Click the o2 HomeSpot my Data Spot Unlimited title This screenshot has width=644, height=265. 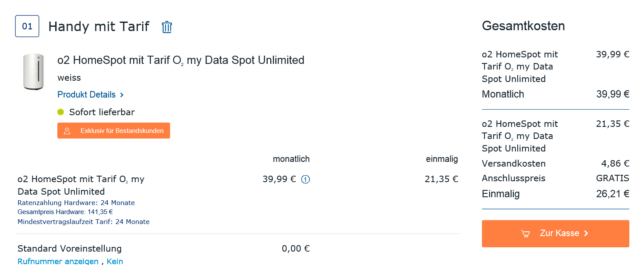pyautogui.click(x=181, y=60)
